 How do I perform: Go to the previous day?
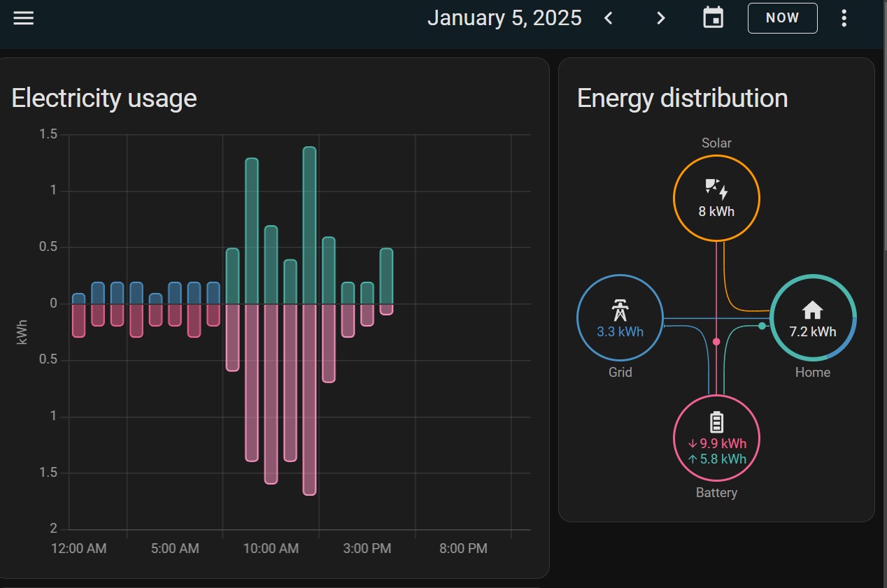click(x=609, y=19)
